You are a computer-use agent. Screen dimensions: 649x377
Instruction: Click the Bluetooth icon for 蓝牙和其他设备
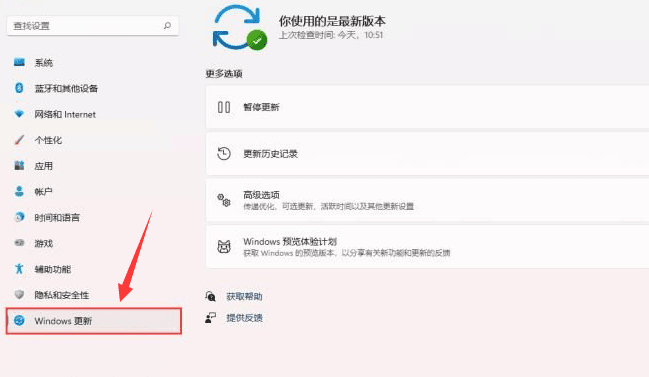tap(19, 88)
